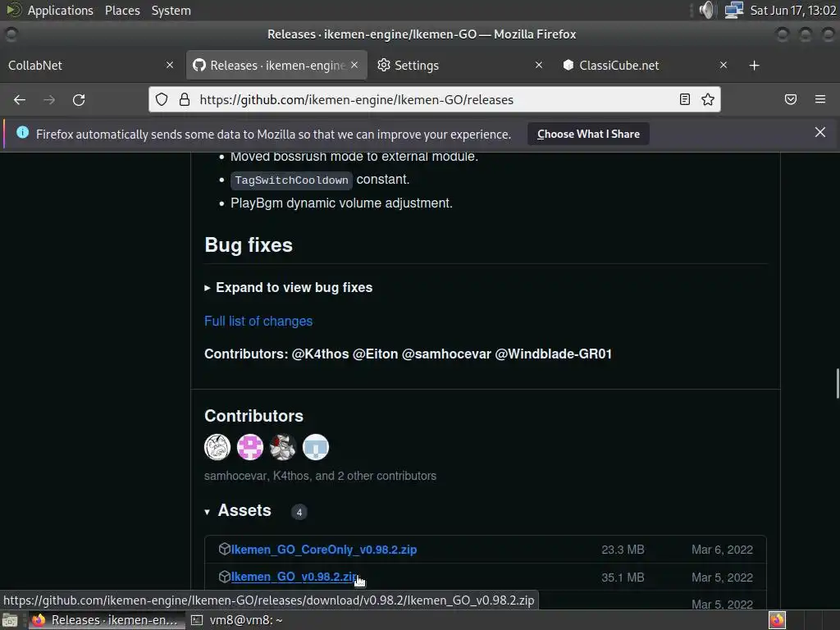Screen dimensions: 840x630
Task: Download Ikemen_GO_CoreOnly_v0.98.2.zip
Action: (323, 550)
